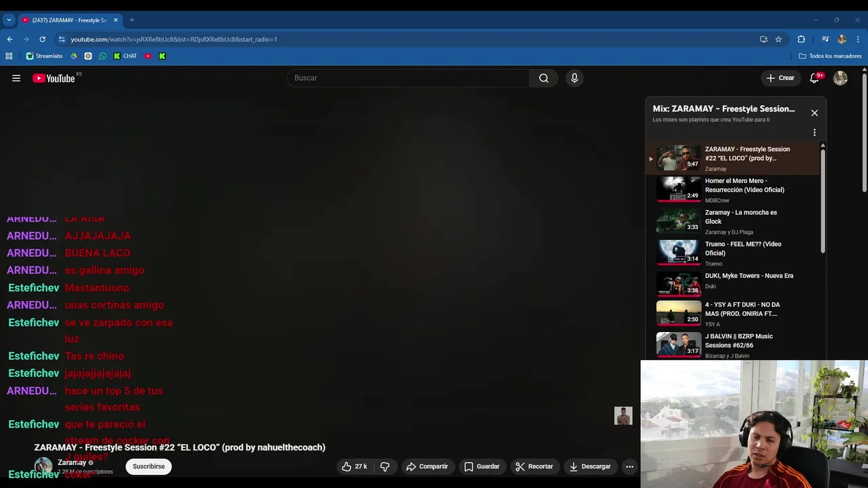Subscribe with the Suscribirse button
The image size is (868, 488).
(149, 466)
